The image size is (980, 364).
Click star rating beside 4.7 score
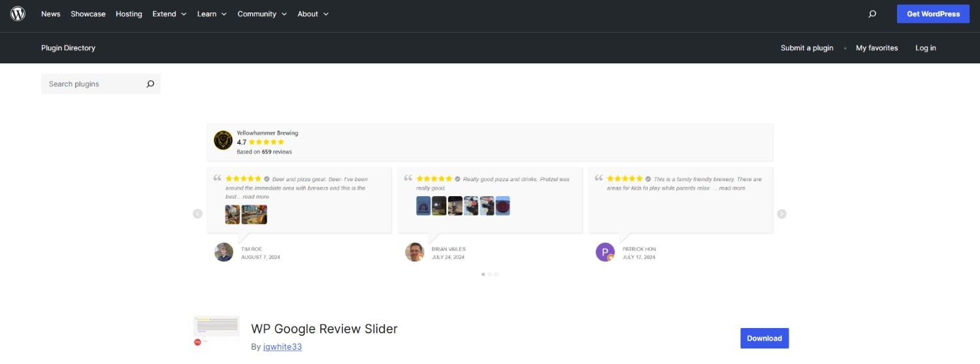click(x=267, y=142)
